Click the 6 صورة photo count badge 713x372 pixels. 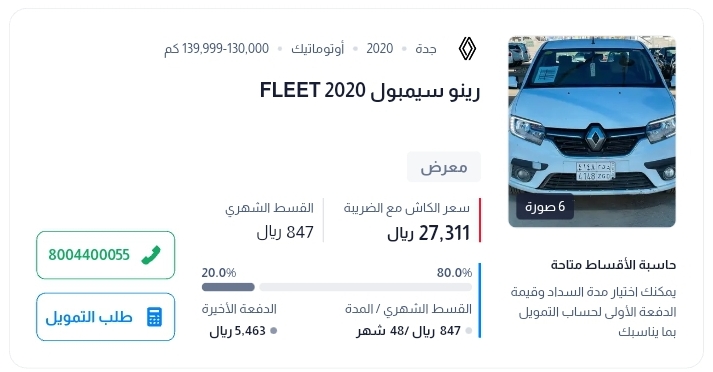pos(545,207)
